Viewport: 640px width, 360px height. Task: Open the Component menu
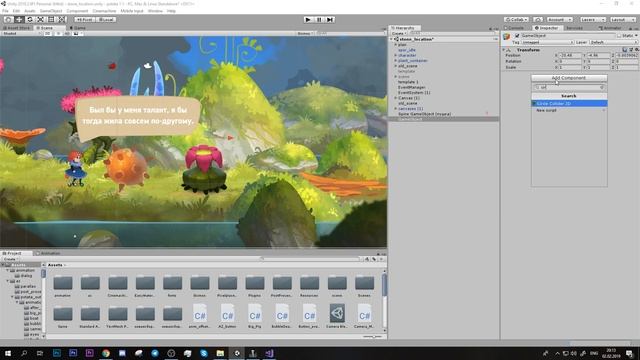[77, 11]
